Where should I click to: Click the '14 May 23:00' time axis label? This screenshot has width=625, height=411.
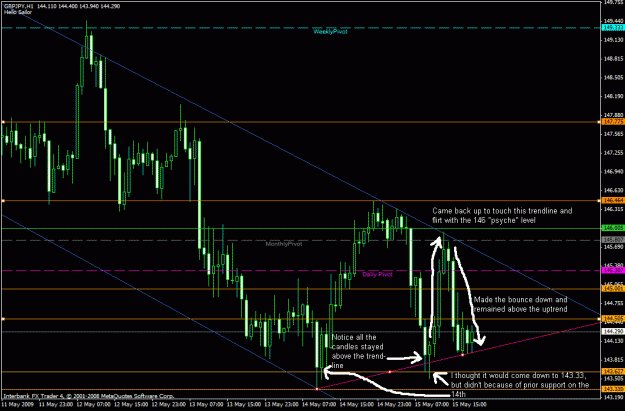click(392, 404)
